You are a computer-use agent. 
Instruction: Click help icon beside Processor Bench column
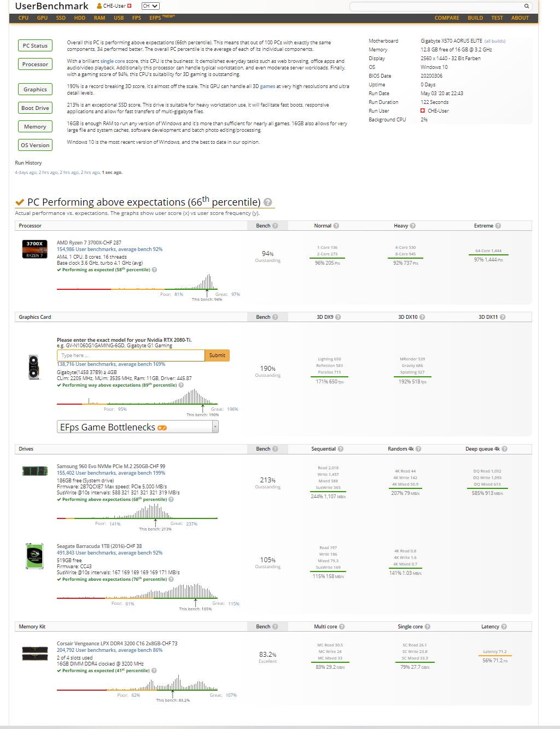click(x=275, y=226)
